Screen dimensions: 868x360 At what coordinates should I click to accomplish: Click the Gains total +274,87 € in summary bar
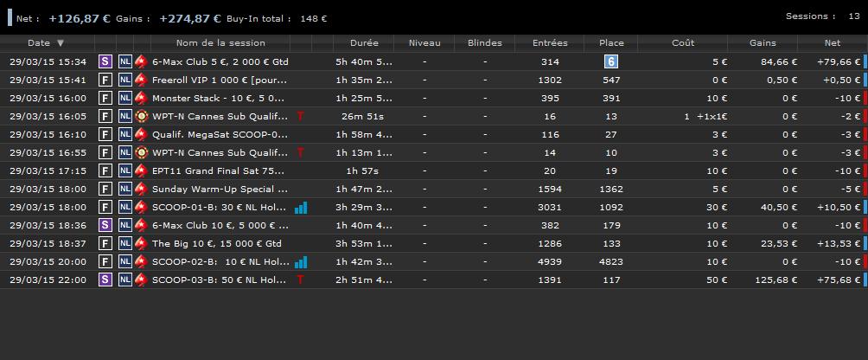tap(190, 18)
